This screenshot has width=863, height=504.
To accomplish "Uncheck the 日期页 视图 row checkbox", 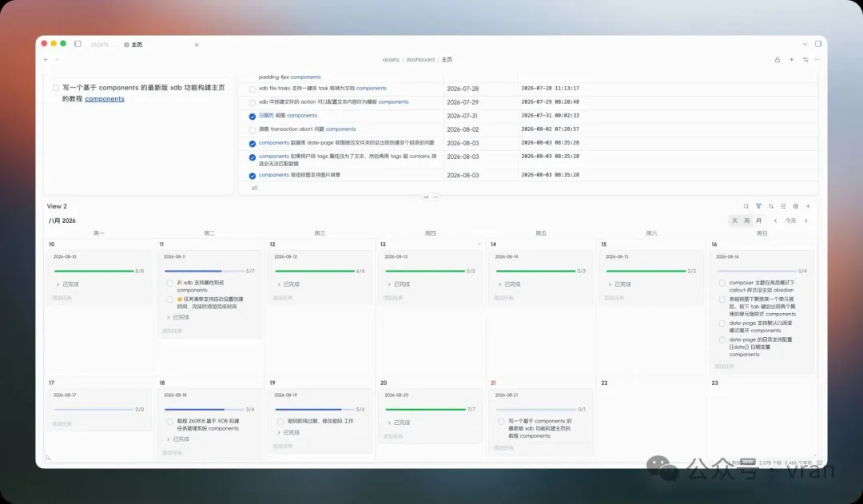I will 252,117.
